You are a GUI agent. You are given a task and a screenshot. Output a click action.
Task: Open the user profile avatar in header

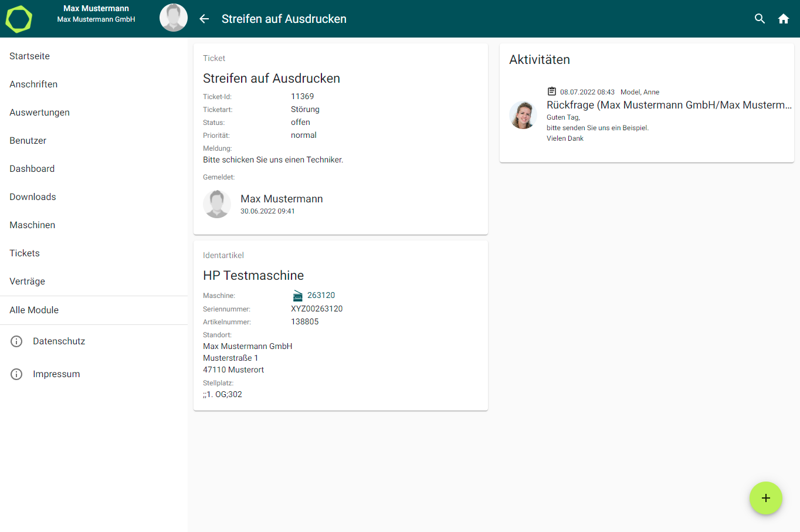click(174, 18)
